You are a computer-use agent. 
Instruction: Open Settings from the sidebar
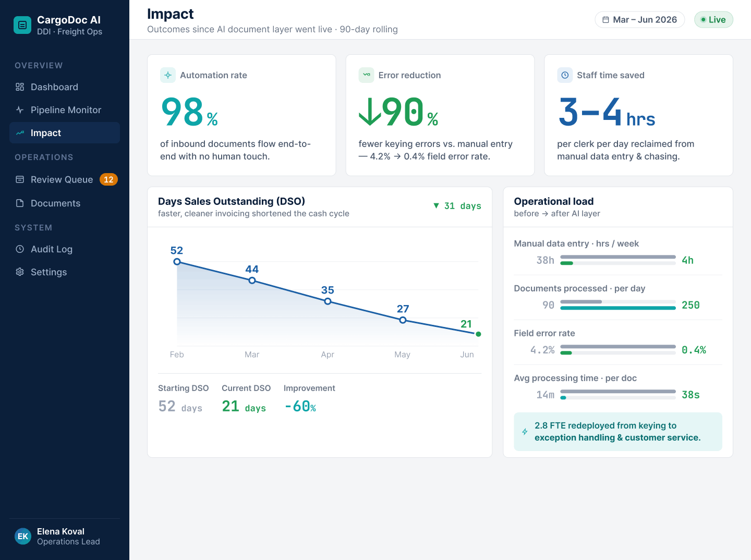[65, 272]
